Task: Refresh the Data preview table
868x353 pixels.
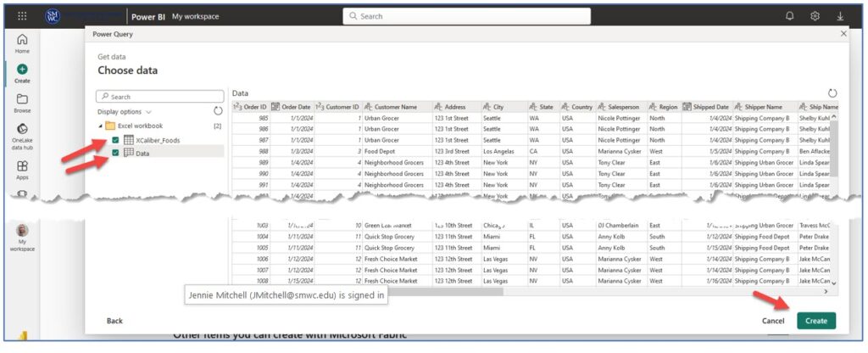Action: click(x=832, y=93)
